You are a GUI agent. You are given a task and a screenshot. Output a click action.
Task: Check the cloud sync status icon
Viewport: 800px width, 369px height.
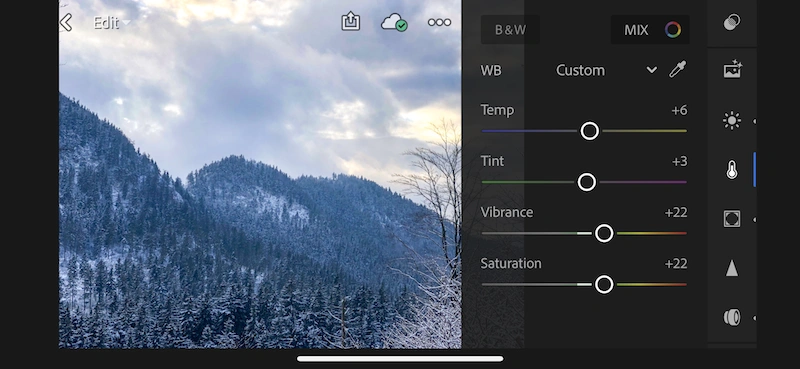click(x=394, y=22)
